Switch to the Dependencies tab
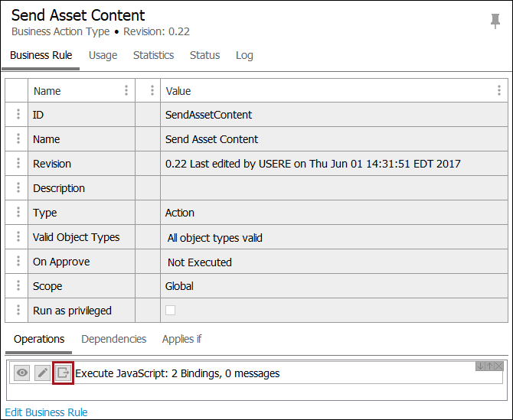This screenshot has height=420, width=513. (x=113, y=339)
